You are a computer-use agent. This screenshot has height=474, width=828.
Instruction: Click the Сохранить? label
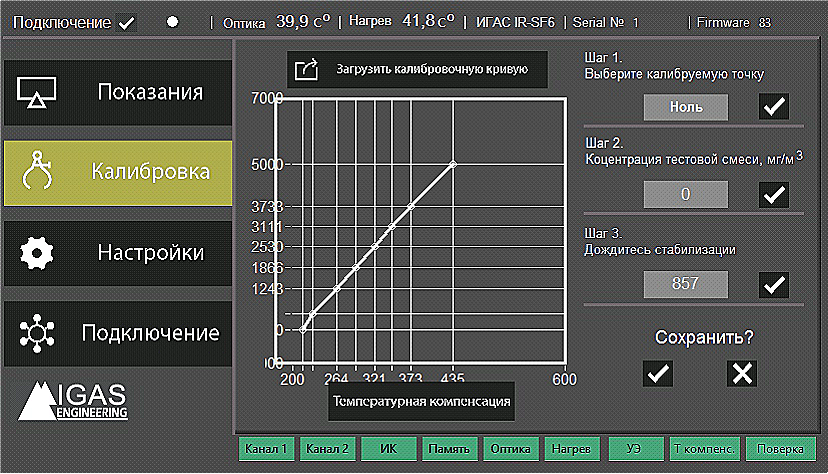coord(704,337)
